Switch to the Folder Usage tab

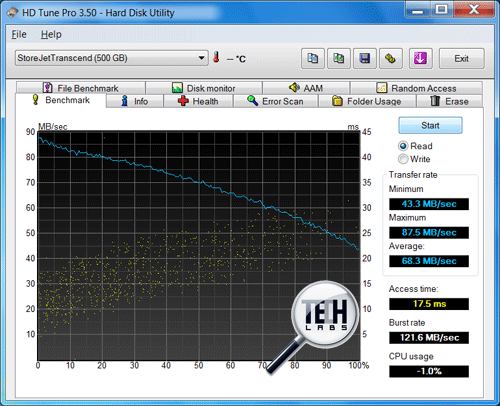pos(367,101)
